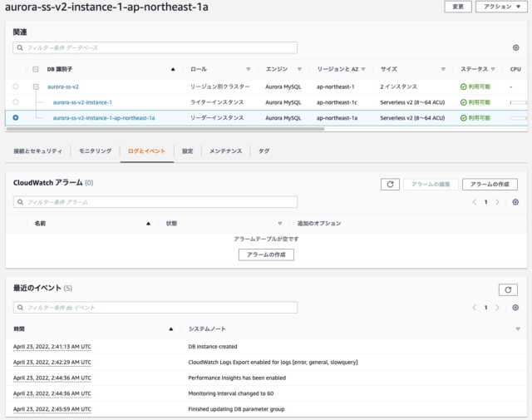Click 利用可能 status of aurora-ss-v2 cluster
This screenshot has width=532, height=420.
475,87
